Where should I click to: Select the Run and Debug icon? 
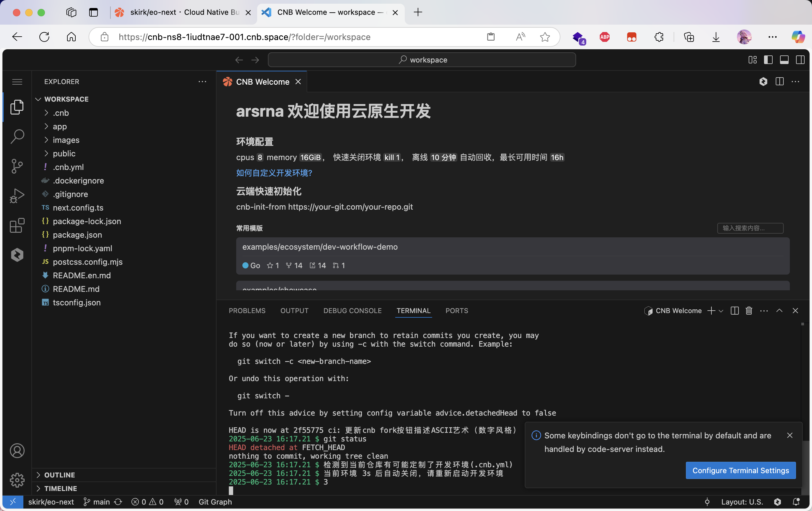(x=17, y=195)
